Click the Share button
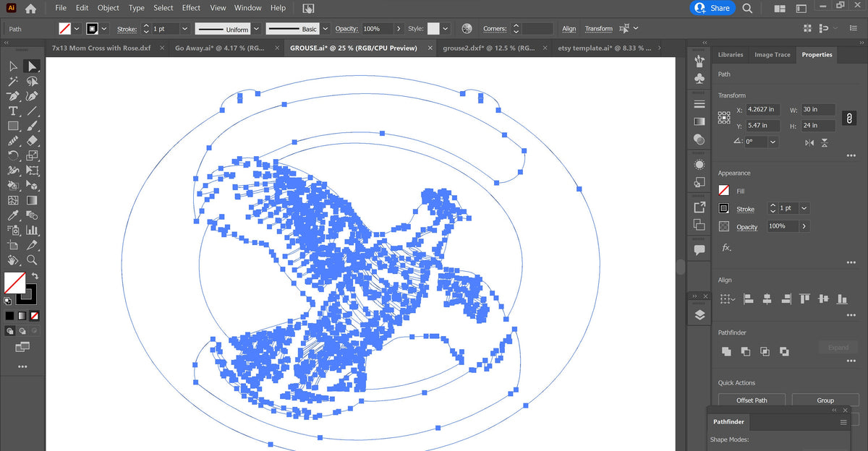The height and width of the screenshot is (451, 868). 712,8
